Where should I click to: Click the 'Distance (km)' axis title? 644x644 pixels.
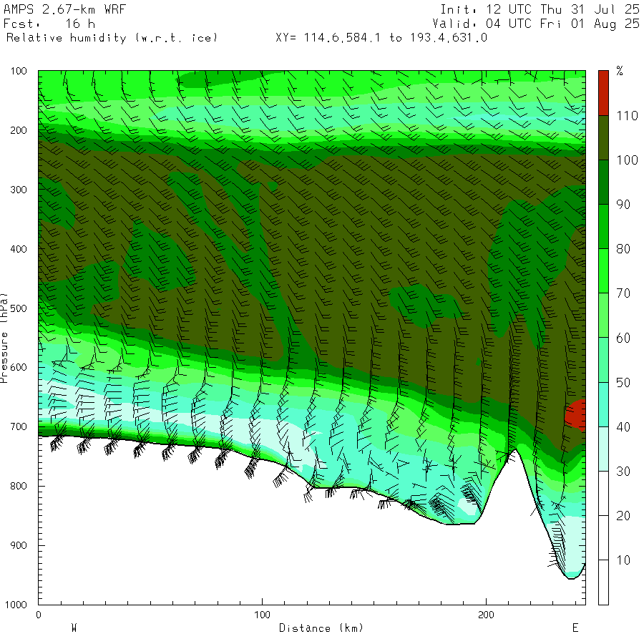click(x=321, y=628)
